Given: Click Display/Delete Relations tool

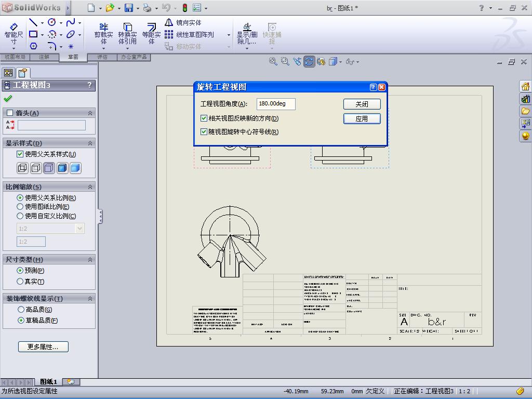Looking at the screenshot, I should click(x=247, y=34).
